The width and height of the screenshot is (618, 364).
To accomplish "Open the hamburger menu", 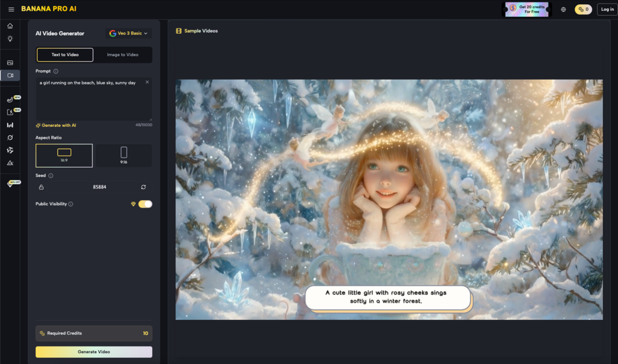I will click(11, 9).
